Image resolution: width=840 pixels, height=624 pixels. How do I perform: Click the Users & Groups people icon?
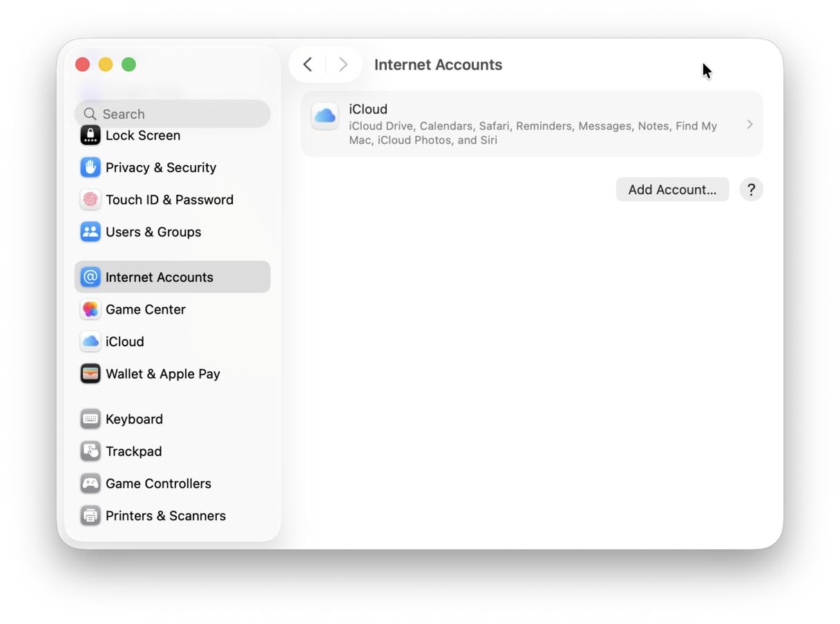click(x=90, y=231)
